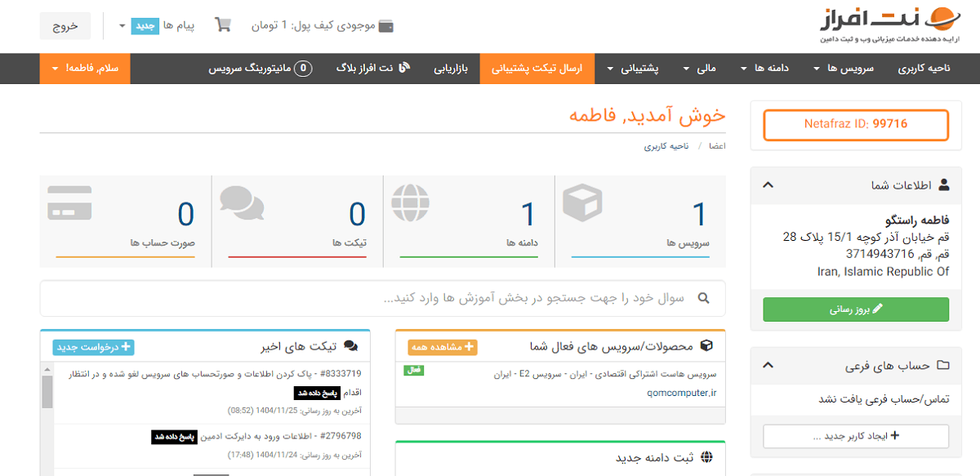This screenshot has height=476, width=980.
Task: Click the ناحیه کاربری breadcrumb
Action: coord(667,146)
